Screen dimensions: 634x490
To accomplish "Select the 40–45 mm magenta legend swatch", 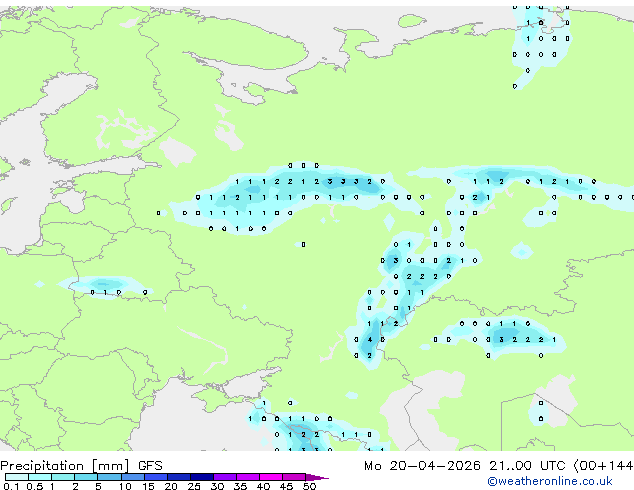I will point(271,477).
